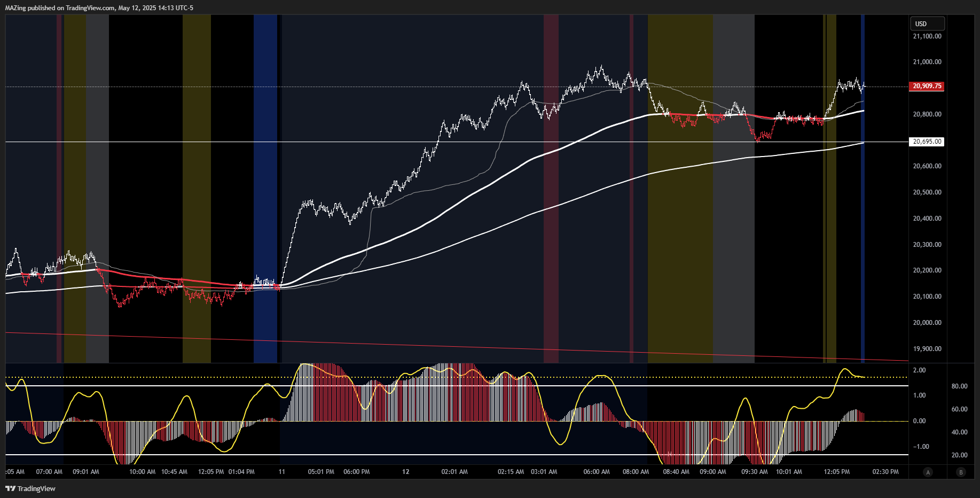Click the 20,500.00 price axis label
The image size is (980, 498).
click(x=927, y=192)
